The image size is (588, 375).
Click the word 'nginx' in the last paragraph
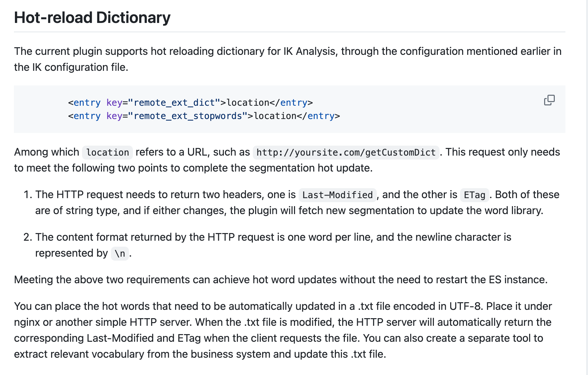pyautogui.click(x=27, y=322)
